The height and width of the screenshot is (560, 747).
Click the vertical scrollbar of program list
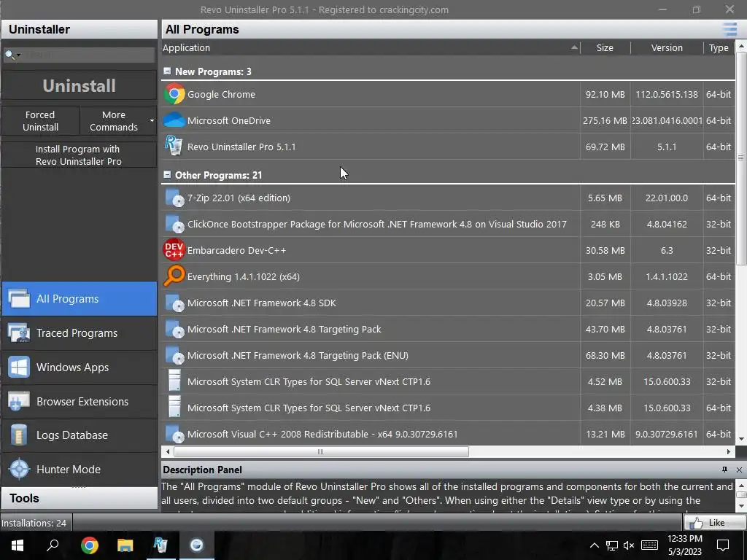741,157
